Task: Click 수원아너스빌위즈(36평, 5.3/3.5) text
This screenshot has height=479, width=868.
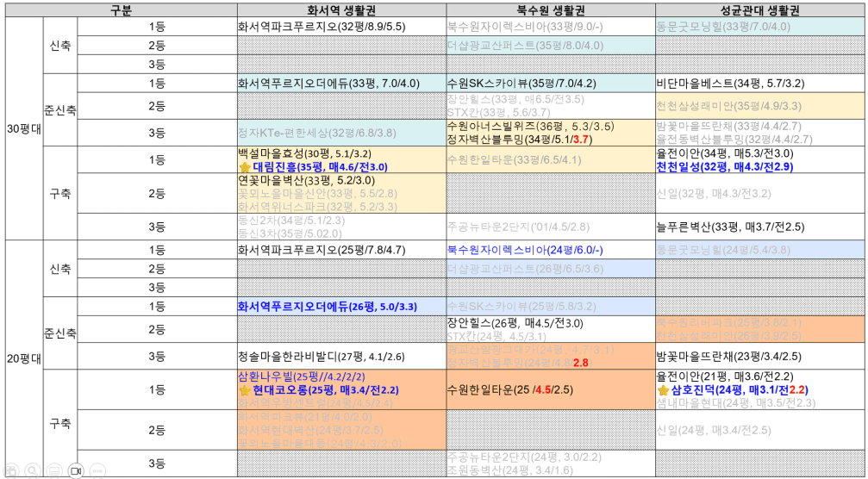Action: (x=530, y=126)
